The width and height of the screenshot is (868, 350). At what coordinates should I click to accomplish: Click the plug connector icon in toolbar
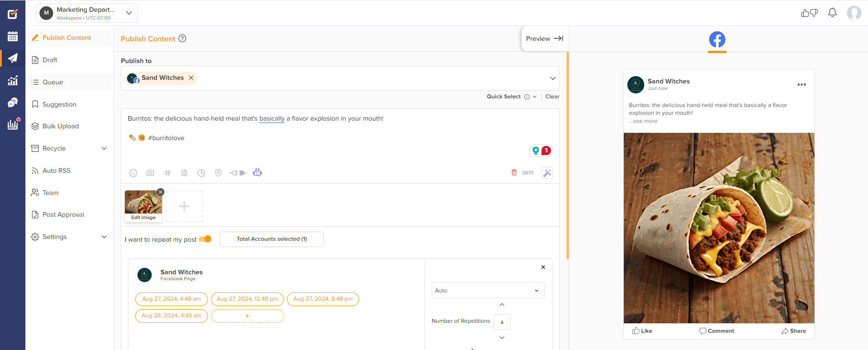click(238, 173)
